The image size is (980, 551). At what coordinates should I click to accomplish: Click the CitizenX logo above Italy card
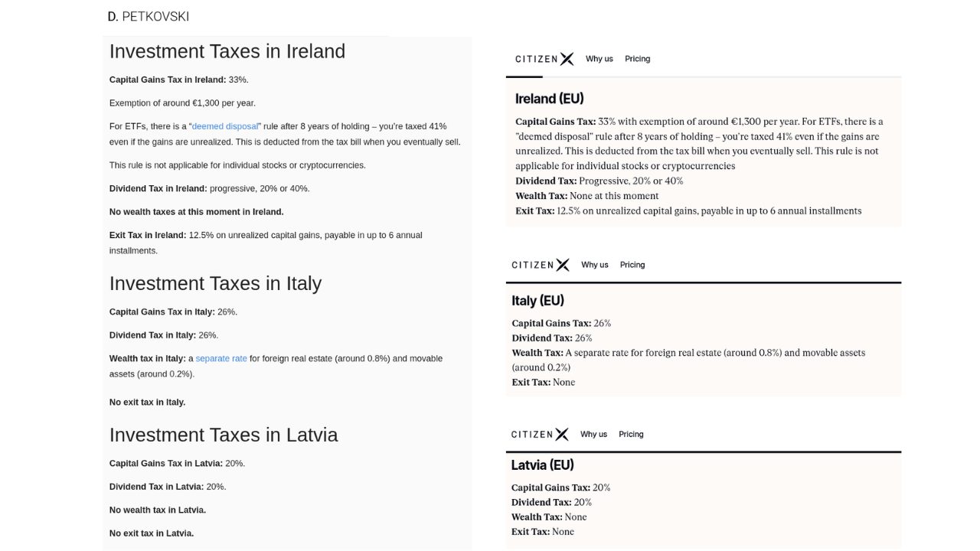click(541, 265)
